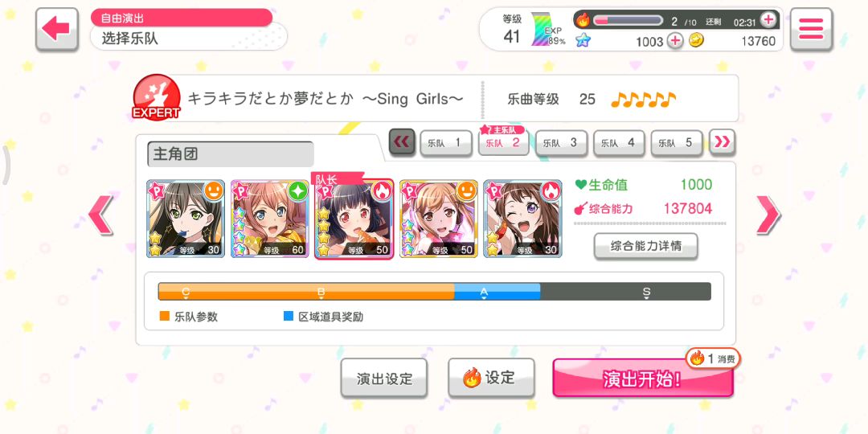The image size is (868, 434).
Task: Go to previous band using left chevron
Action: coord(100,215)
